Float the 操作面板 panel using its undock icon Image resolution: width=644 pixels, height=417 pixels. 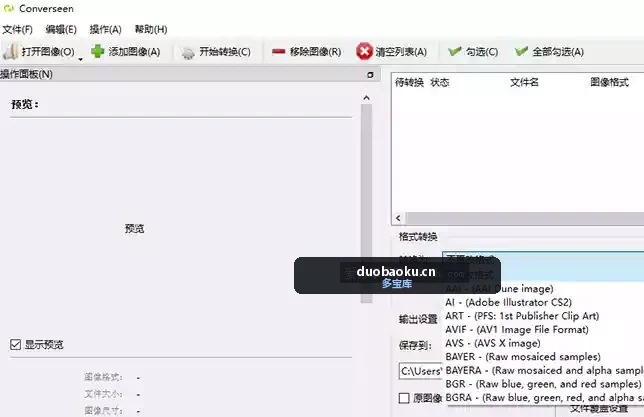[370, 75]
